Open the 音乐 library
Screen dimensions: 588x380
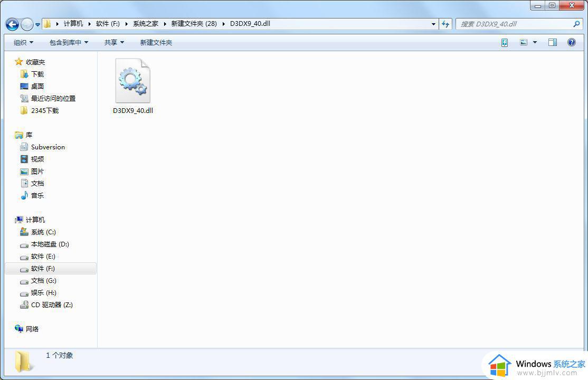point(37,195)
